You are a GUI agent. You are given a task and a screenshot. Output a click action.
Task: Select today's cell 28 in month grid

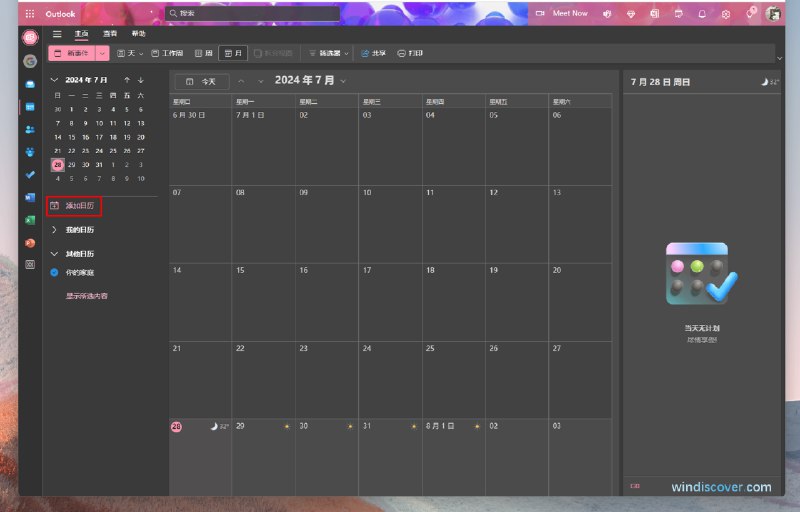tap(201, 457)
